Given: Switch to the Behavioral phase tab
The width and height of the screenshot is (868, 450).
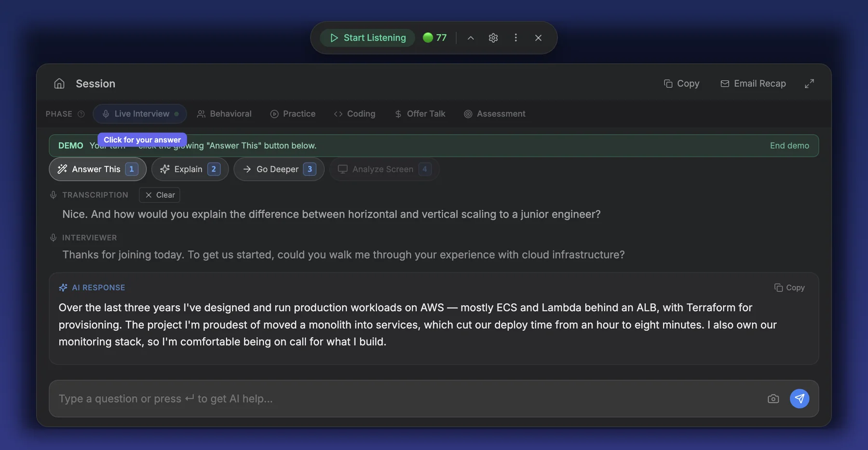Looking at the screenshot, I should [x=224, y=114].
